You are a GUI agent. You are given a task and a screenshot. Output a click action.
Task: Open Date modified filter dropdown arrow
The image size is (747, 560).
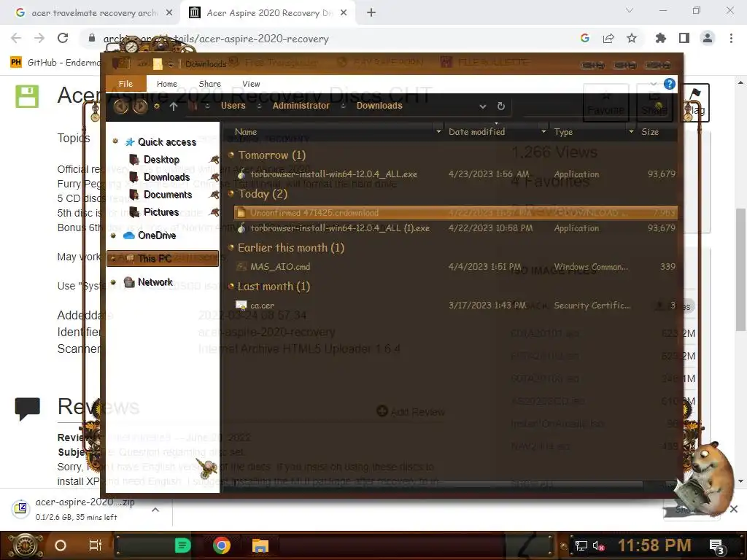[543, 131]
